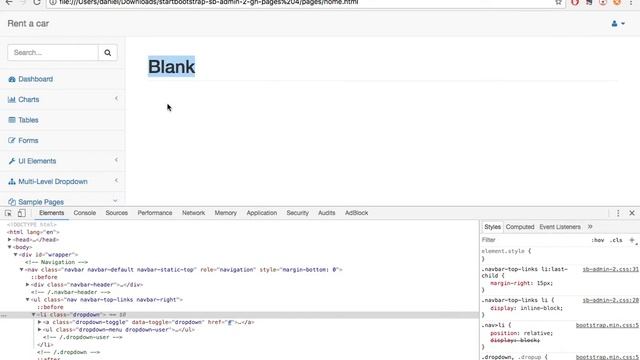This screenshot has height=360, width=640.
Task: Open the Application tab
Action: pos(262,213)
